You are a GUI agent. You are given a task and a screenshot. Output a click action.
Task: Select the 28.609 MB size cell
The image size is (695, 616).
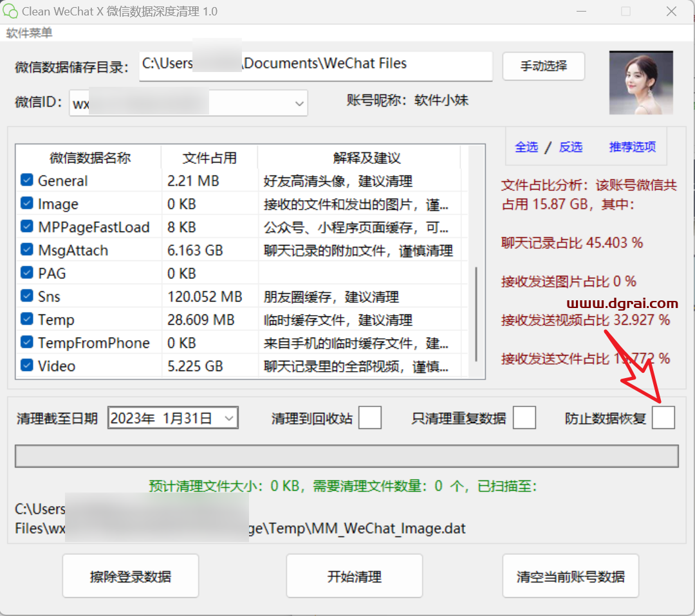pyautogui.click(x=201, y=320)
